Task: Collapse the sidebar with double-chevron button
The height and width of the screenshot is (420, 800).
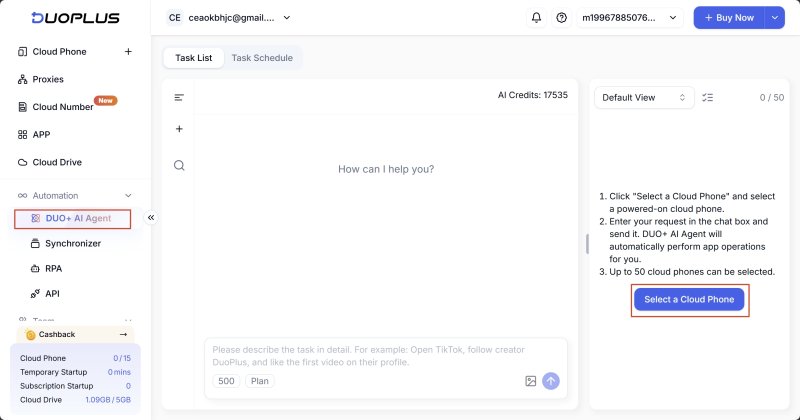Action: [151, 218]
